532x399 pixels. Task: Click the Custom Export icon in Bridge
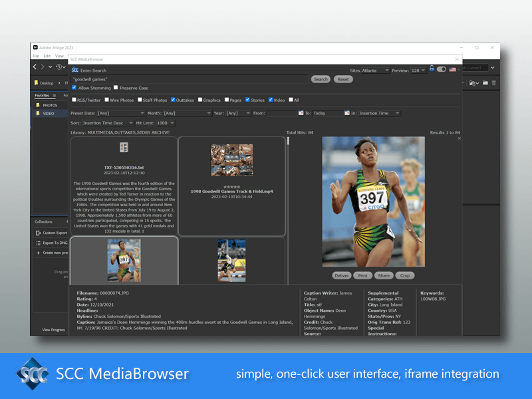coord(38,233)
